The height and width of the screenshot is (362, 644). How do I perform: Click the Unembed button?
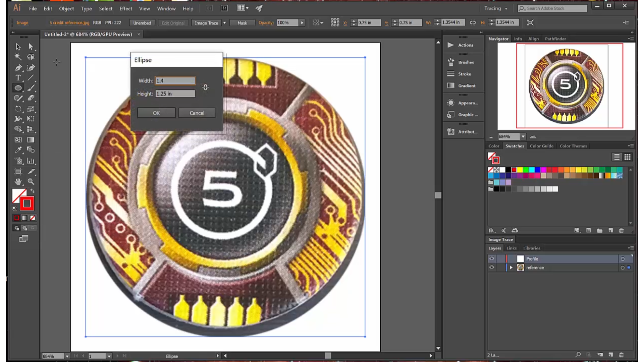pyautogui.click(x=142, y=23)
